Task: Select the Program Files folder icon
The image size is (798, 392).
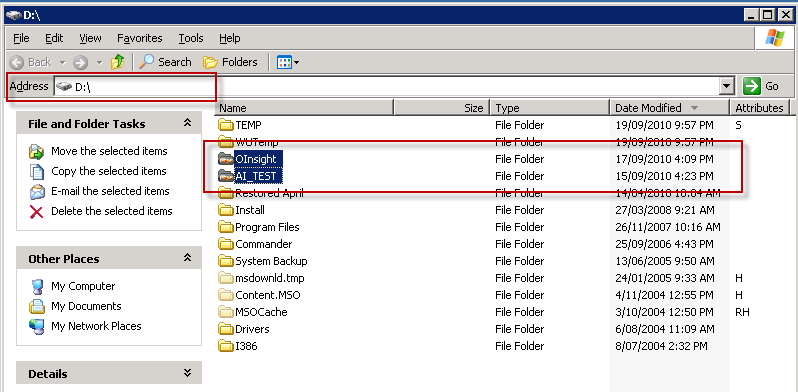Action: (x=225, y=227)
